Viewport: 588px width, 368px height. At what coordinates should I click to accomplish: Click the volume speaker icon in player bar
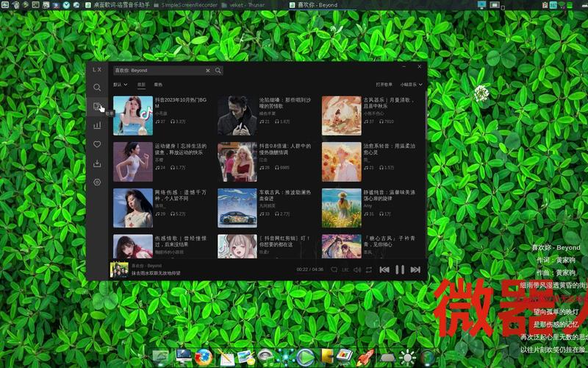[357, 269]
